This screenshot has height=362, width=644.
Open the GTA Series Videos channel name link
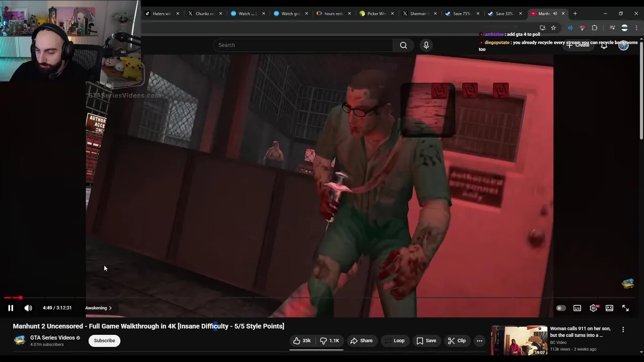(52, 338)
